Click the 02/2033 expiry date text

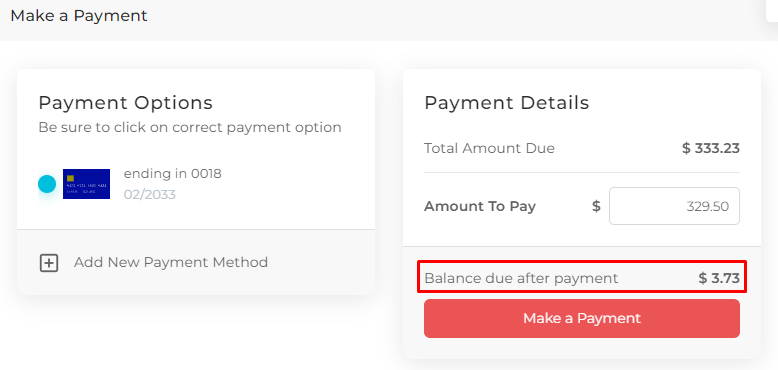[149, 194]
